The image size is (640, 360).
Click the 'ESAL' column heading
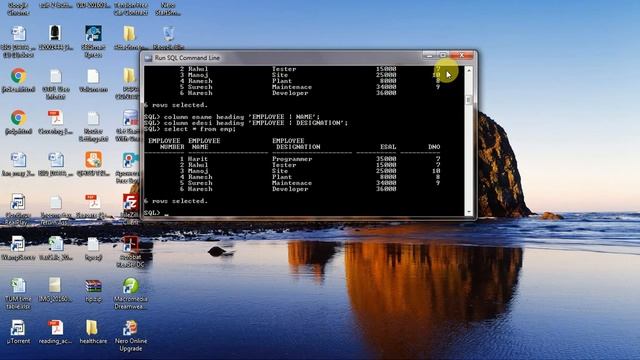[388, 147]
